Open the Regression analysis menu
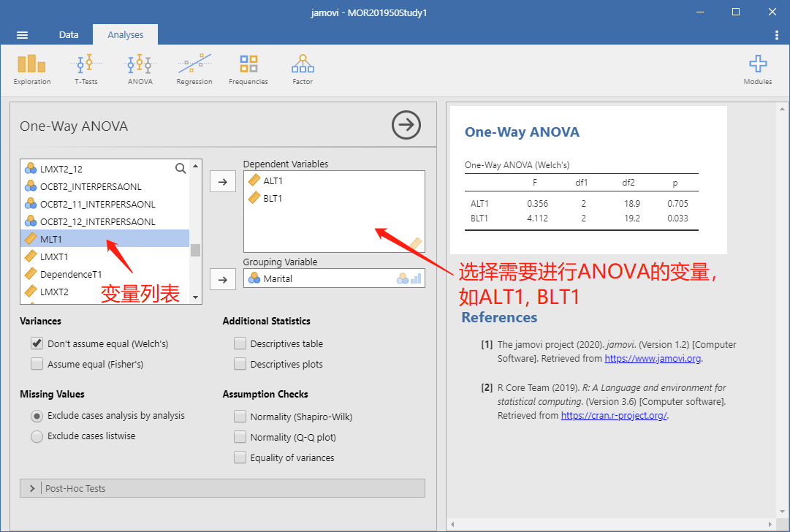The image size is (790, 532). click(x=194, y=69)
